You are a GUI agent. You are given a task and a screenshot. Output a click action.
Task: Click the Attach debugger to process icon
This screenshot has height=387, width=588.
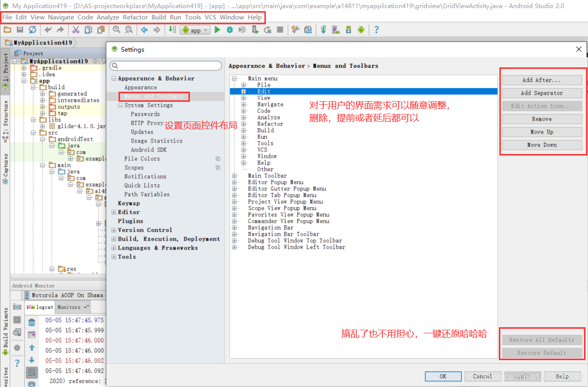point(255,30)
